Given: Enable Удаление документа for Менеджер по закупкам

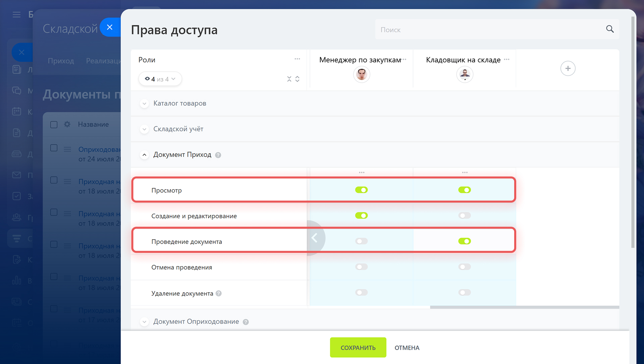Looking at the screenshot, I should 362,292.
